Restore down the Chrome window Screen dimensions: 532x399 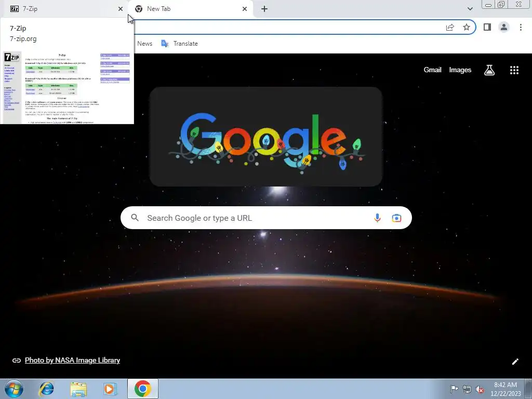click(x=501, y=4)
